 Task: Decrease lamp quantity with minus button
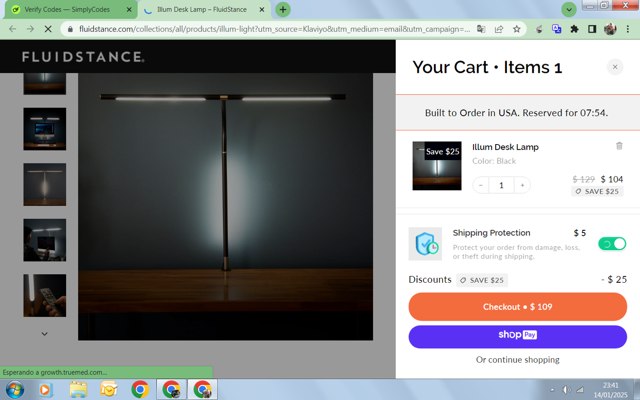(x=481, y=185)
